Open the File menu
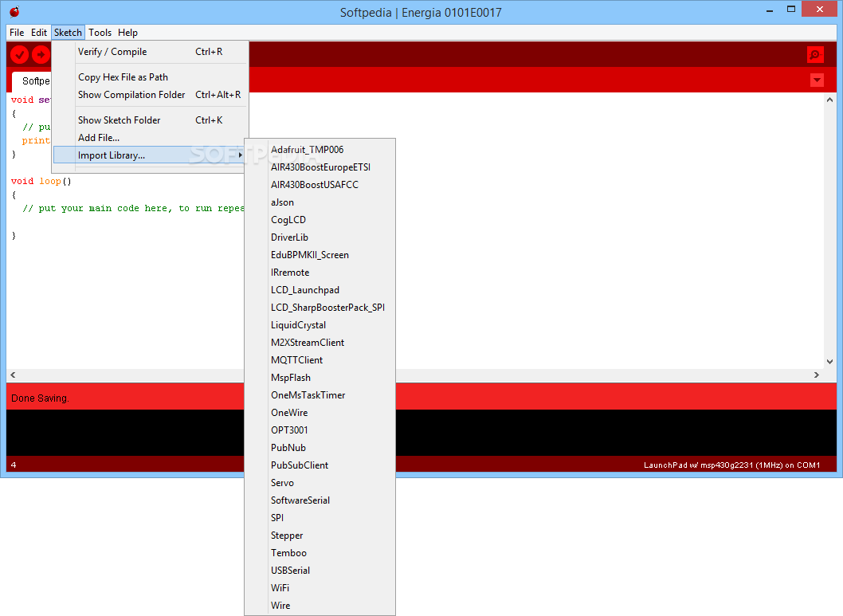This screenshot has height=616, width=843. (17, 32)
